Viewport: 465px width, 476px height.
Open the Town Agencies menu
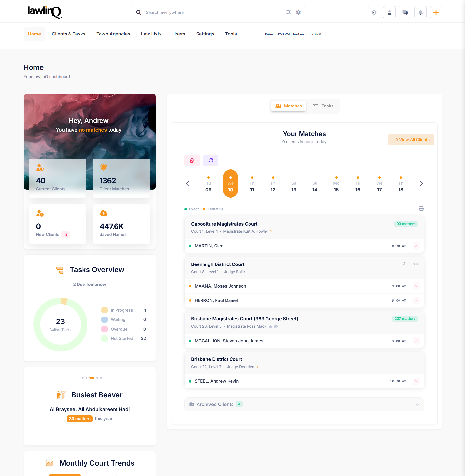point(113,34)
